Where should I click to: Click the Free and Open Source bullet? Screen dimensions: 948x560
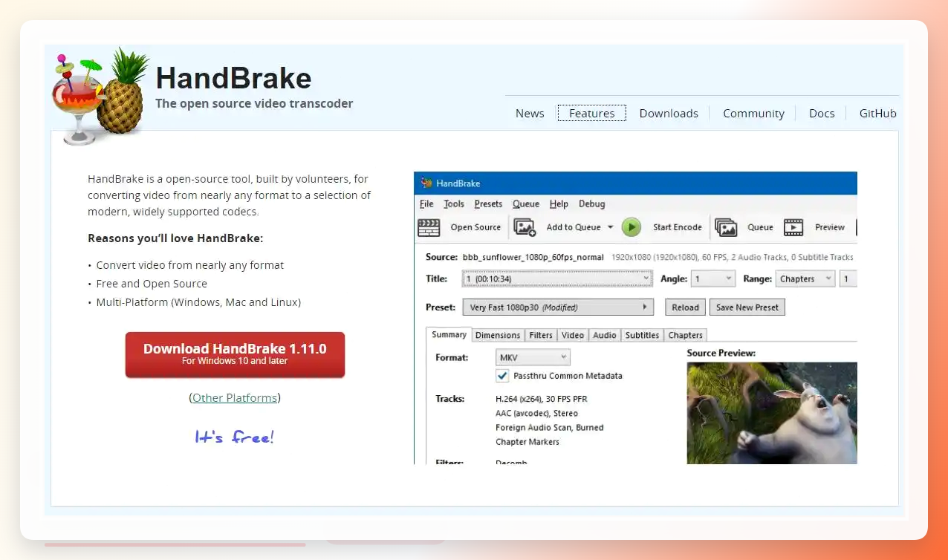pos(152,284)
